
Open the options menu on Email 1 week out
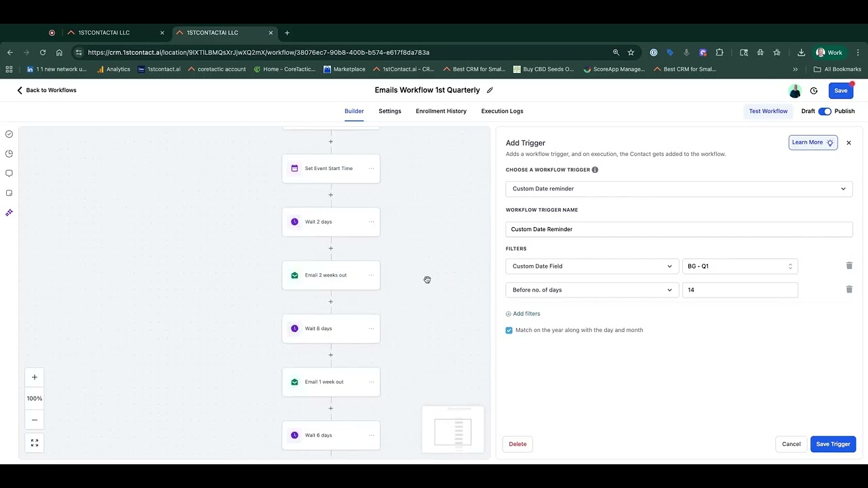click(371, 382)
